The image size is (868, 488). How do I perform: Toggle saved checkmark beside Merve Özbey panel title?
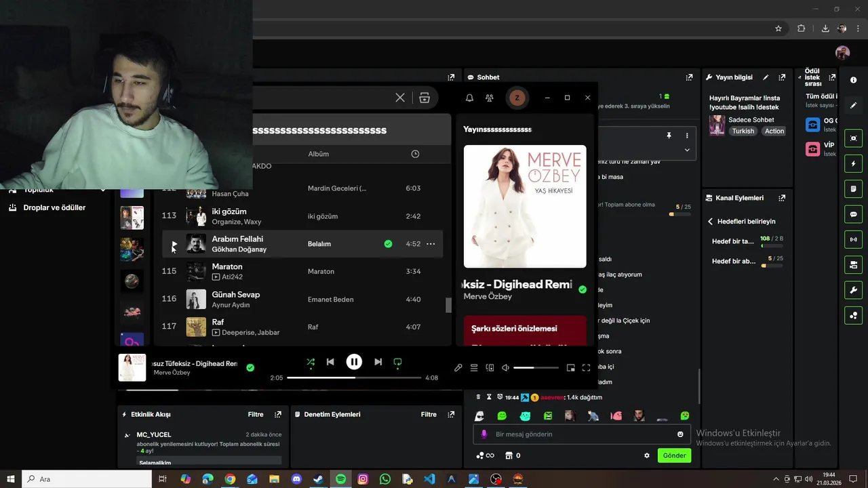click(x=583, y=289)
